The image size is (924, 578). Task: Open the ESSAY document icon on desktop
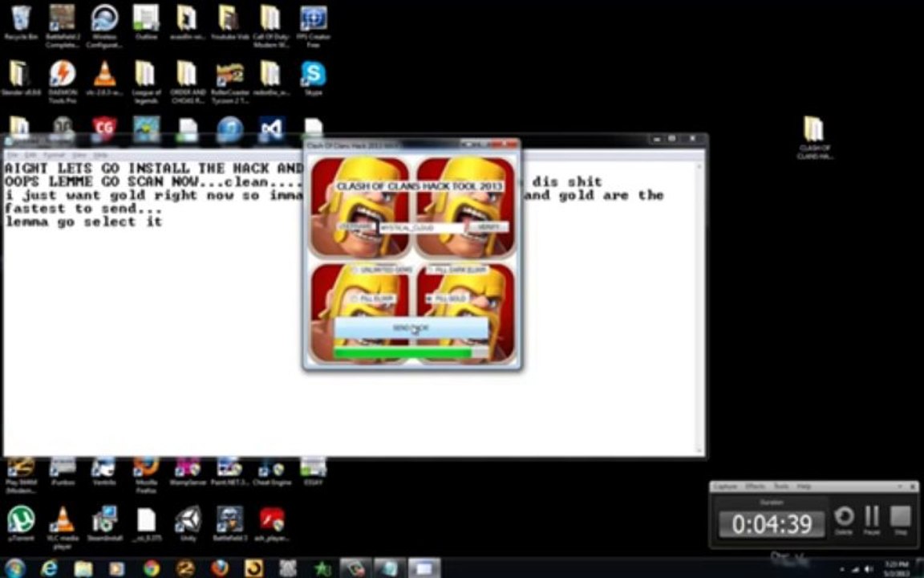[314, 470]
